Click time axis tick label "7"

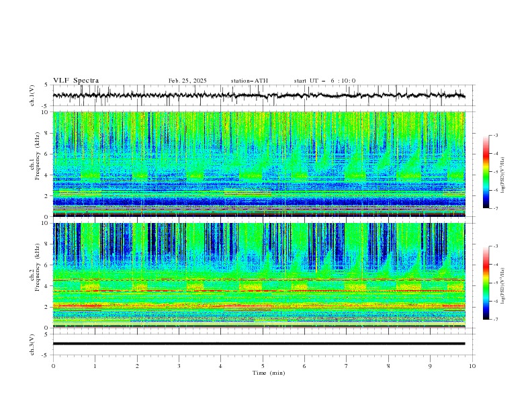(347, 366)
